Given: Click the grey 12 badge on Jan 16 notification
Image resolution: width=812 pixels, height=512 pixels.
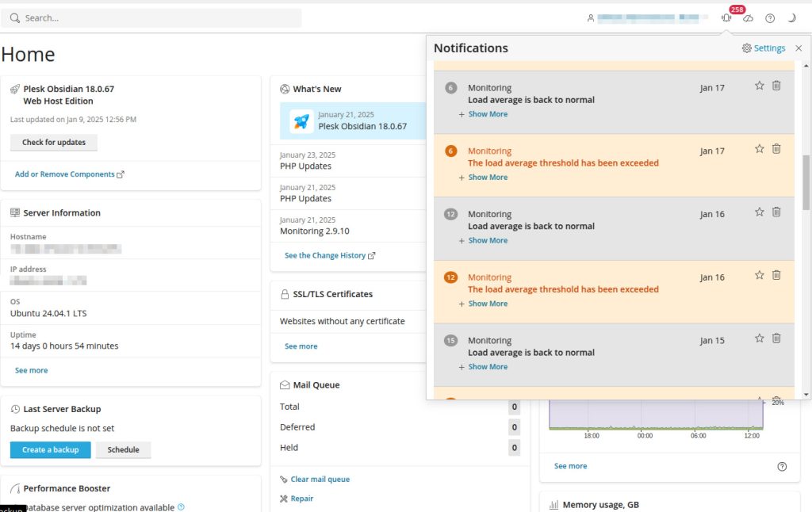Looking at the screenshot, I should coord(451,214).
